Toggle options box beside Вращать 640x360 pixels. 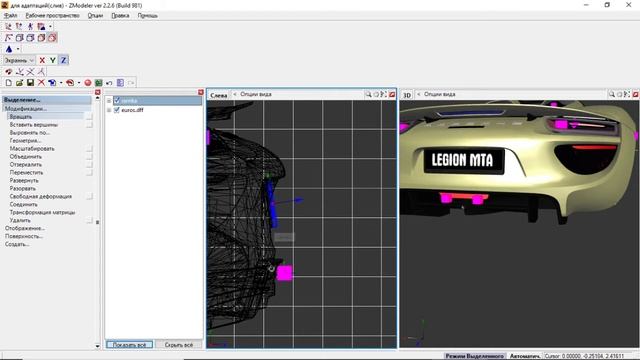pyautogui.click(x=89, y=117)
